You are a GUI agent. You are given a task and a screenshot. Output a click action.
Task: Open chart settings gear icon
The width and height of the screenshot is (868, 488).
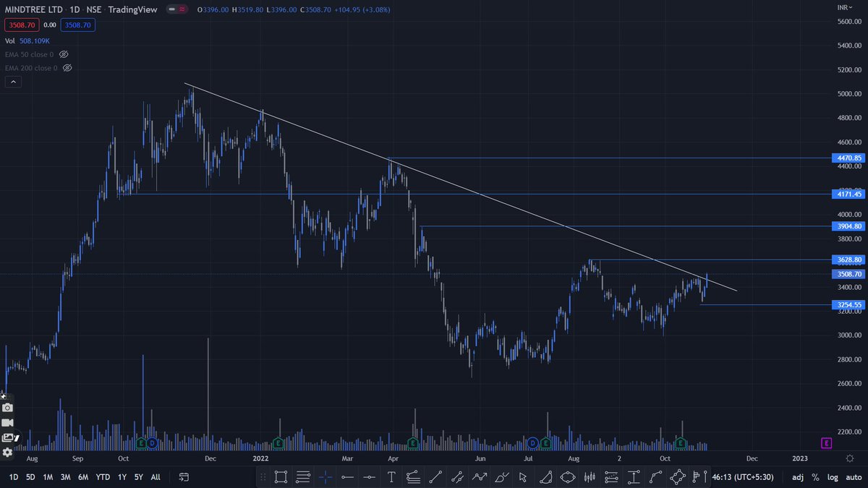tap(7, 453)
